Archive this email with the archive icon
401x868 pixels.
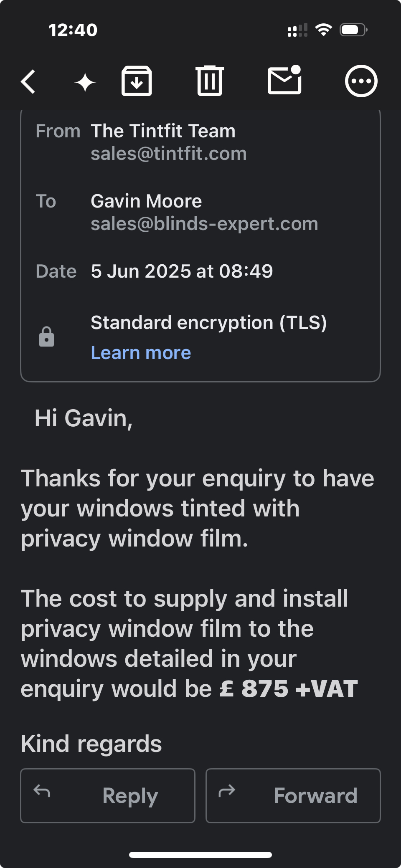coord(137,81)
